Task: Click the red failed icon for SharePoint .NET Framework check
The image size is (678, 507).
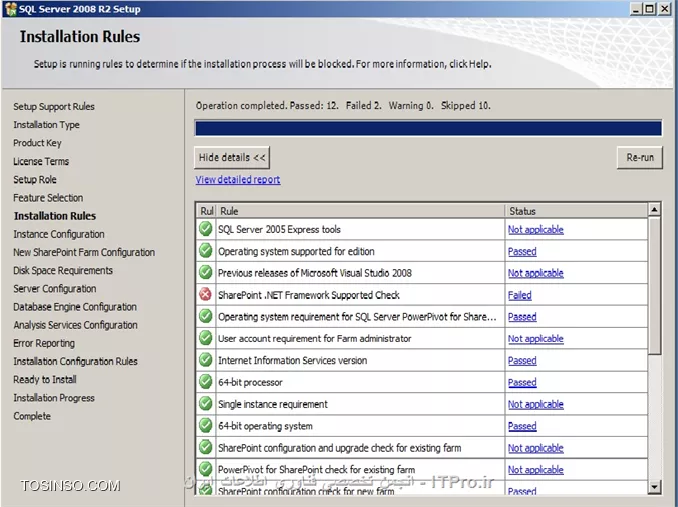Action: [x=206, y=295]
